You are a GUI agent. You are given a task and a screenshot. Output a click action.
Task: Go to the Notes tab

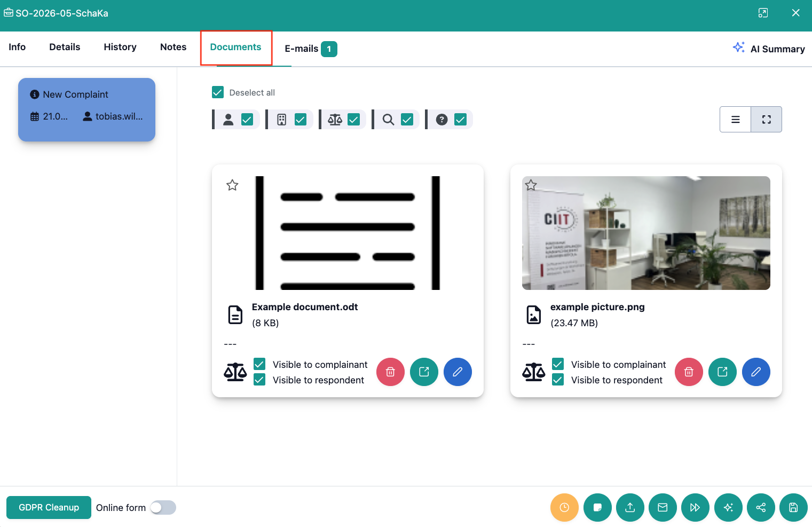174,47
